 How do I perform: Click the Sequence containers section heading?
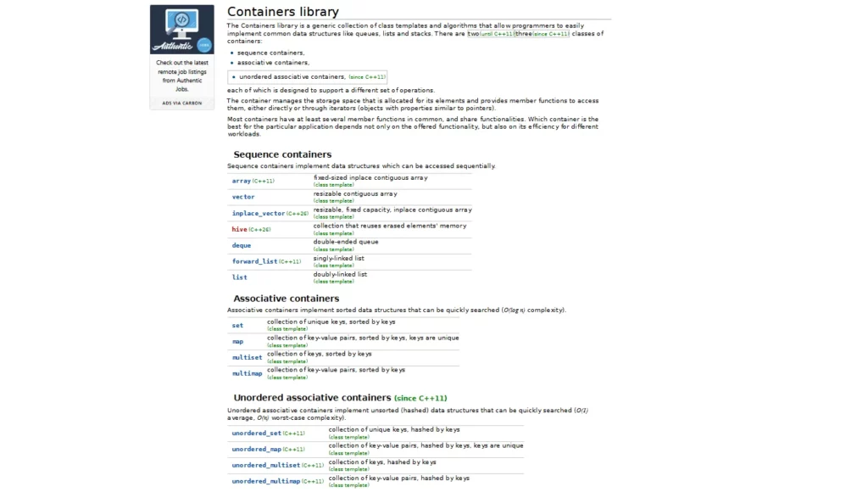click(x=282, y=154)
